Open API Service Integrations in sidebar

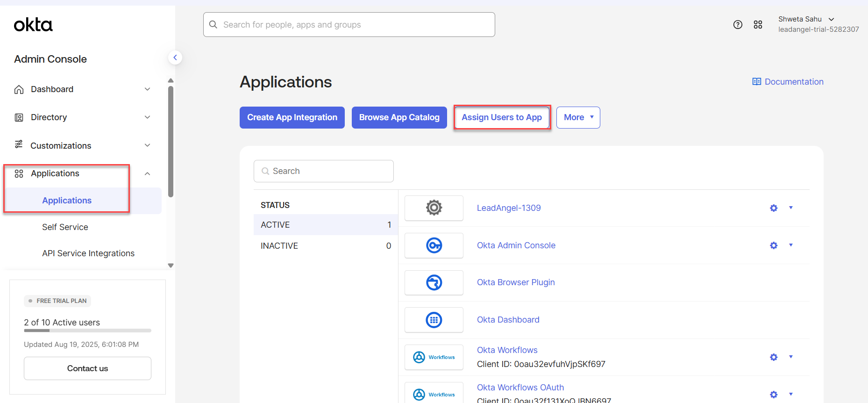pos(88,253)
